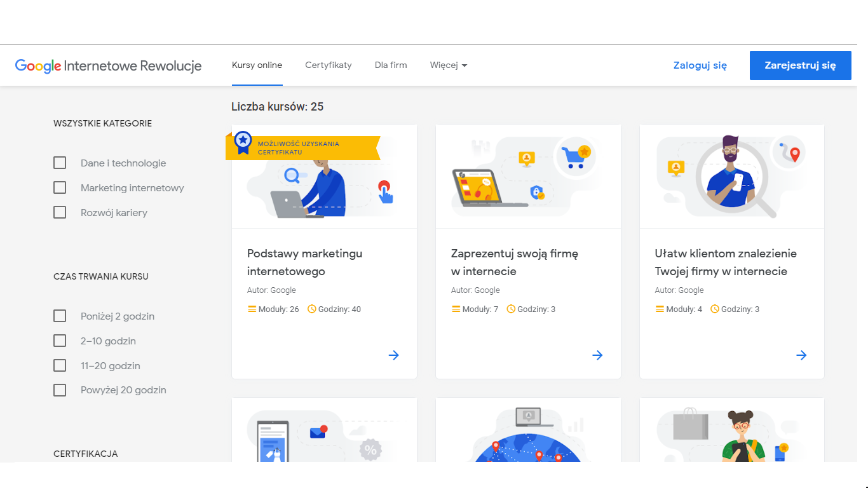Select the Powyżej 20 godzin checkbox
868x488 pixels.
coord(60,390)
